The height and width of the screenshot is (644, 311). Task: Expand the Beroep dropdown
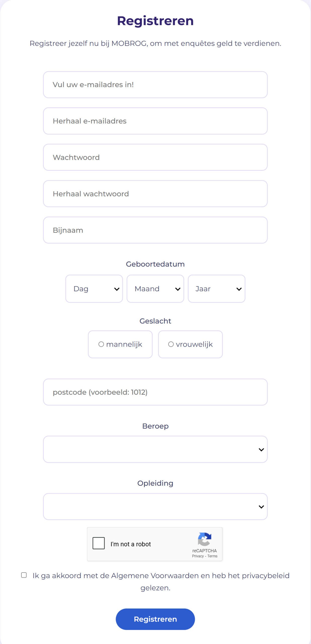pos(155,450)
